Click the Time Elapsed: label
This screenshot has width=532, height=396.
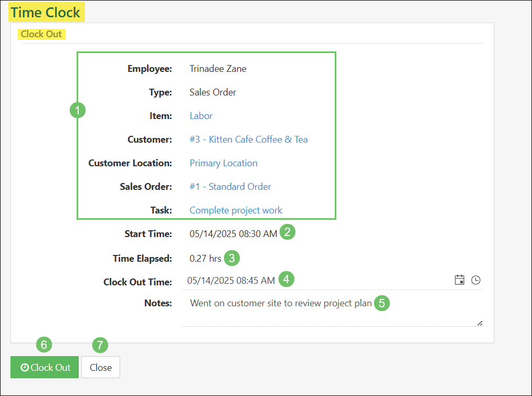tap(142, 259)
